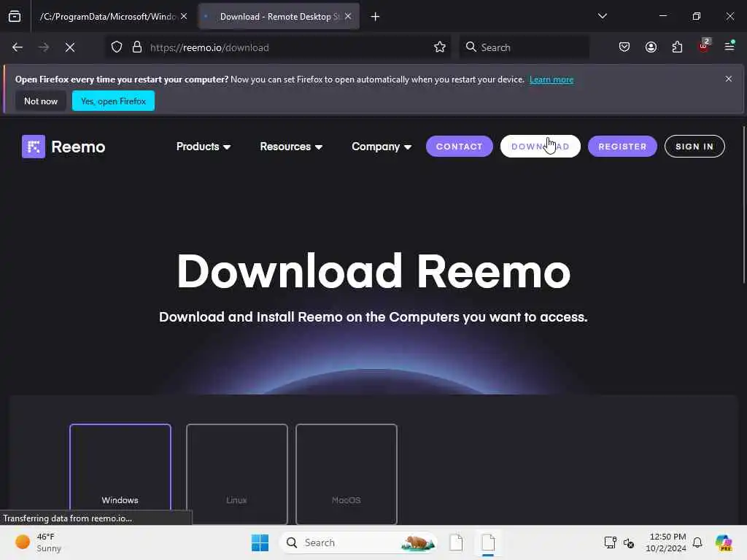Choose Not now in notification
This screenshot has width=747, height=560.
tap(41, 101)
